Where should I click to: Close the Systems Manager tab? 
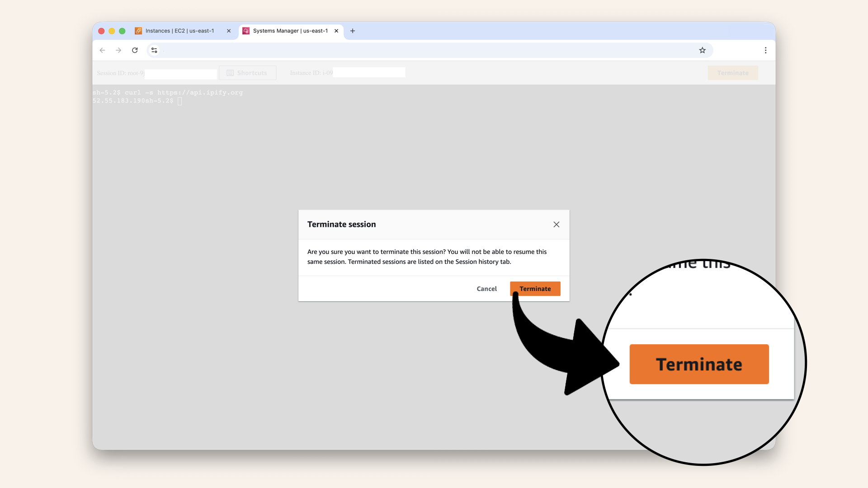[x=336, y=31]
